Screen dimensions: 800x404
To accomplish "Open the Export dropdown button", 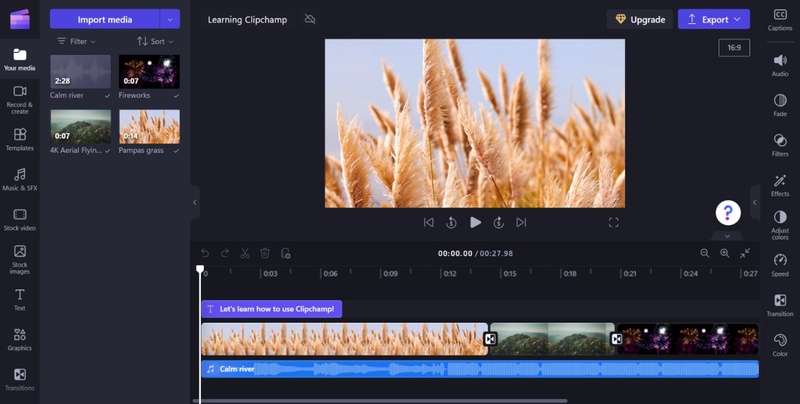I will coord(714,19).
